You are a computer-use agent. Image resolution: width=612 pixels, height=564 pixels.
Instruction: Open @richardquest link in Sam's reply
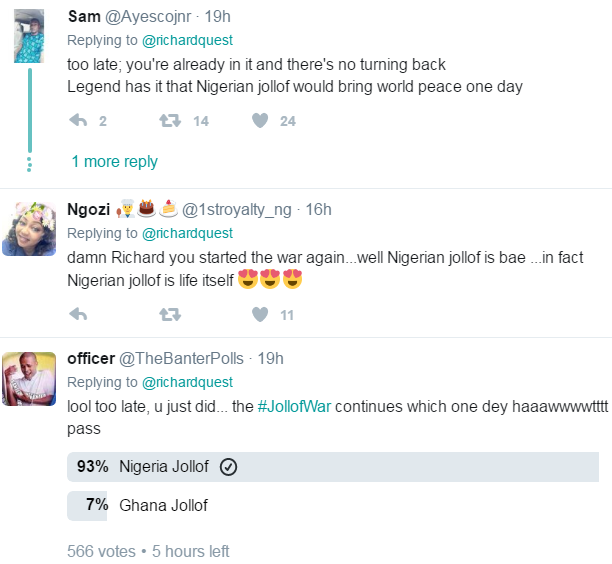[x=188, y=40]
